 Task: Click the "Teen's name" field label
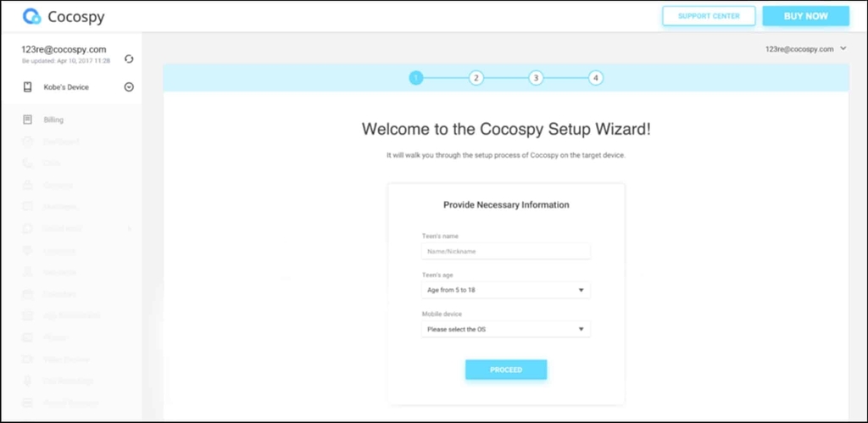click(440, 237)
